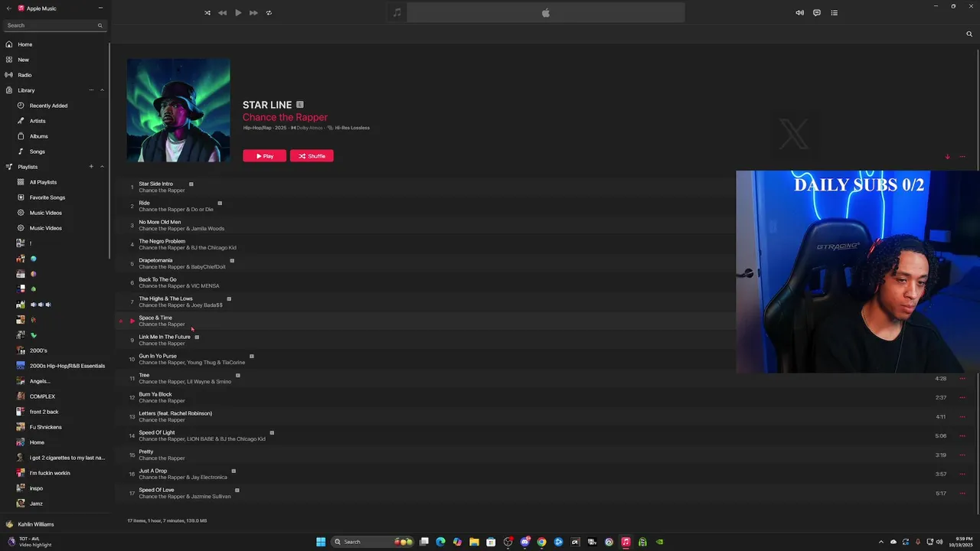
Task: Download the album with the red arrow
Action: pyautogui.click(x=947, y=157)
